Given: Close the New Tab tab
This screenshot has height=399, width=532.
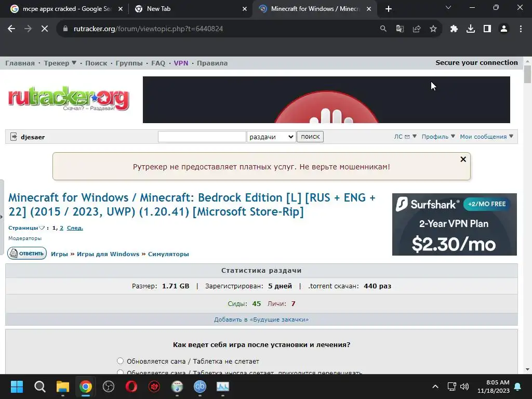Looking at the screenshot, I should coord(244,9).
